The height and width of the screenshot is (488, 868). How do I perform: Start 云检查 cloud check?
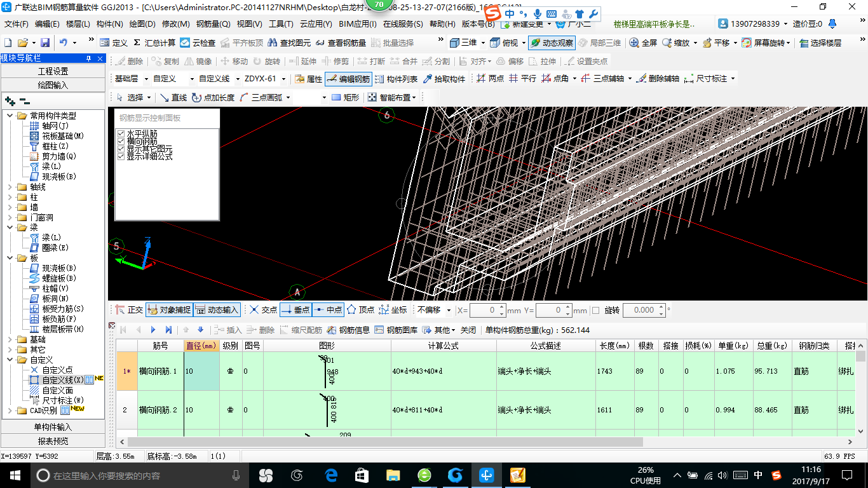click(x=198, y=43)
